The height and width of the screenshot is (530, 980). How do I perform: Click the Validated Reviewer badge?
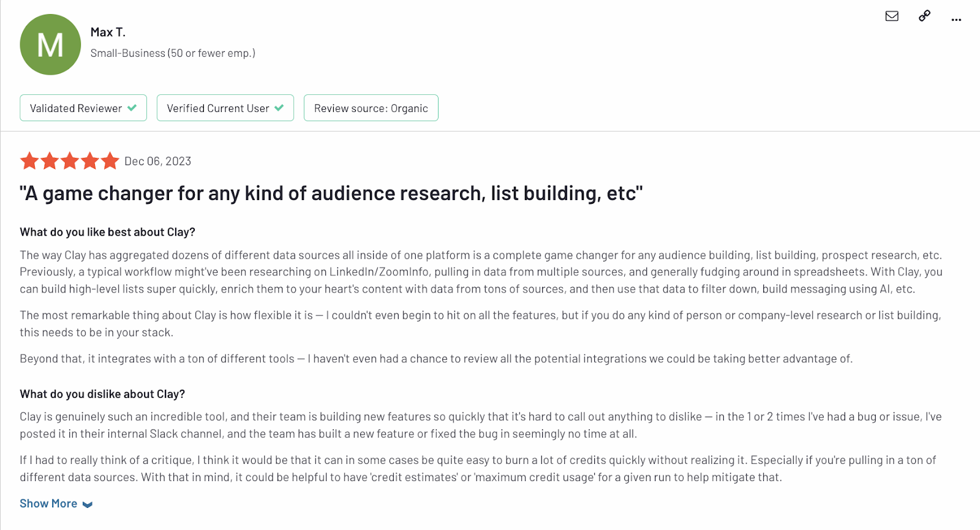(x=83, y=108)
